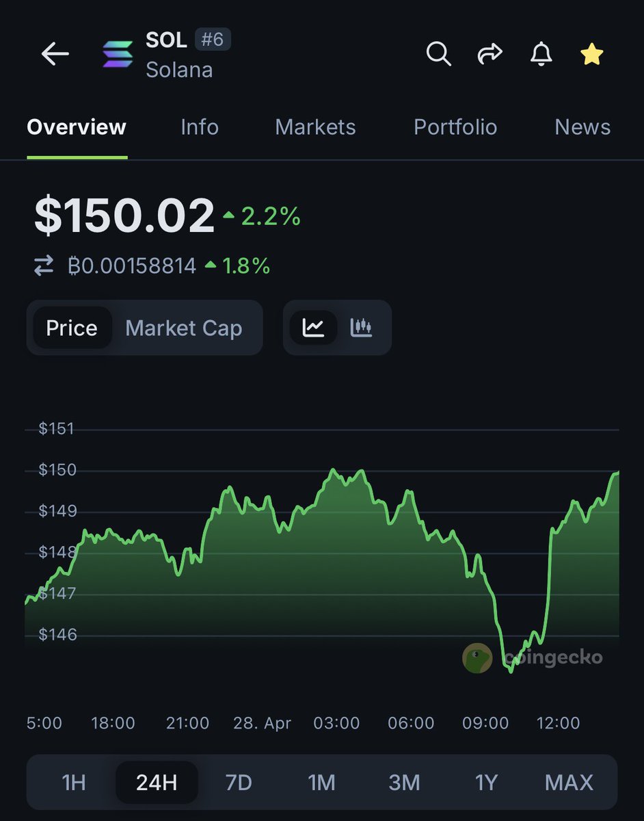Viewport: 644px width, 821px height.
Task: Choose the 1Y time range
Action: click(486, 783)
